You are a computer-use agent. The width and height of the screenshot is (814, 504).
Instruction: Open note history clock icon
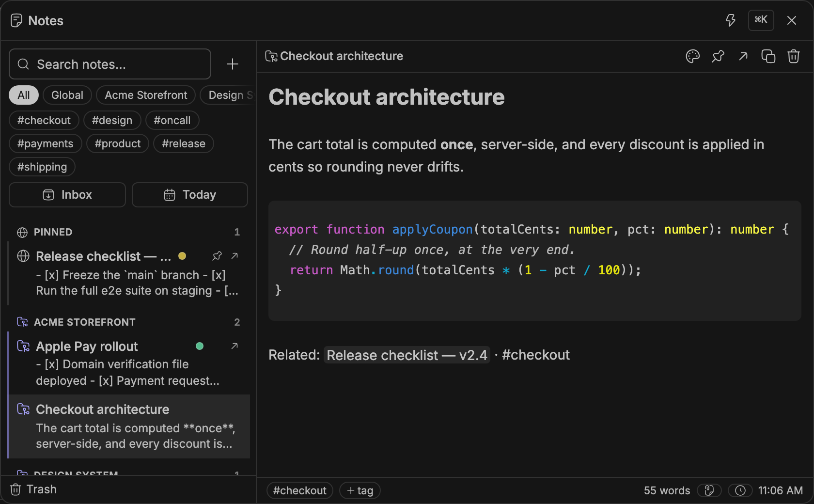coord(740,490)
